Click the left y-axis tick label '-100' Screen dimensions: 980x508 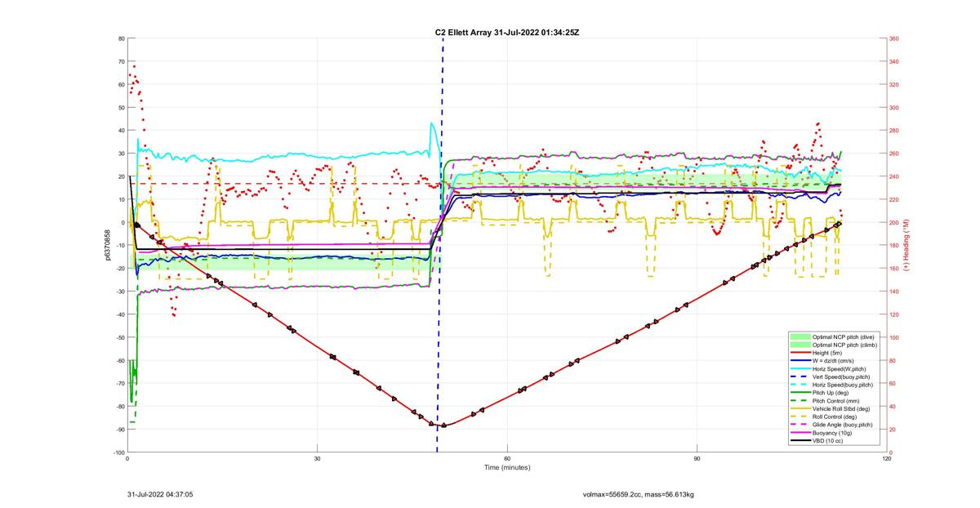coord(118,452)
